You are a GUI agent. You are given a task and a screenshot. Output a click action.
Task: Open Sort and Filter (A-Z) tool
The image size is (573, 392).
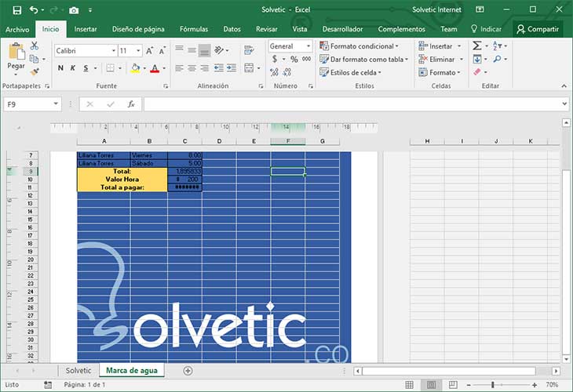point(498,45)
